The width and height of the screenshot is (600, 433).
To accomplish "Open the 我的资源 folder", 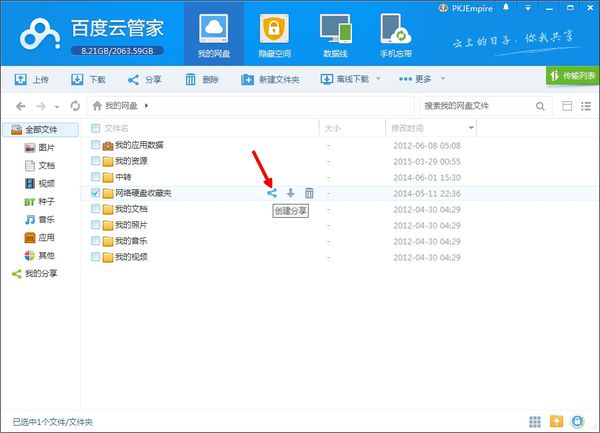I will pos(131,161).
